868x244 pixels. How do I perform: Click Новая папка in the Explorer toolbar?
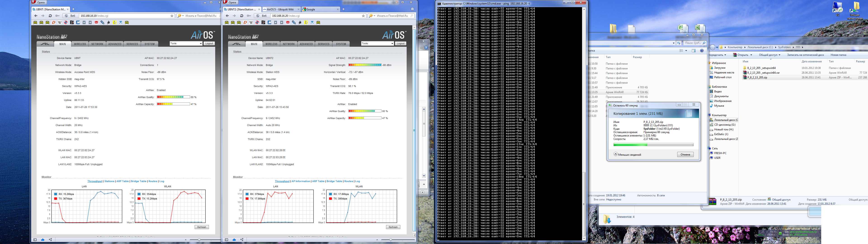click(x=838, y=55)
